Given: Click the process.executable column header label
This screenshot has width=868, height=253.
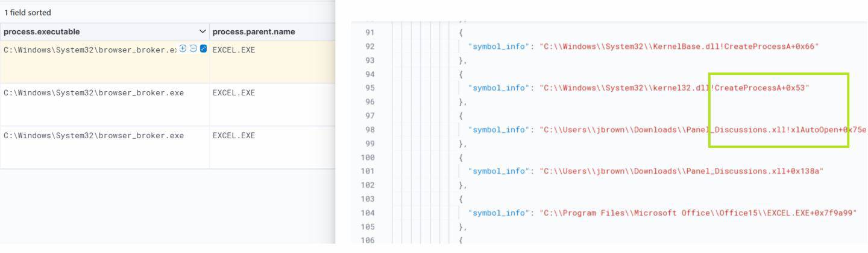Looking at the screenshot, I should point(42,31).
